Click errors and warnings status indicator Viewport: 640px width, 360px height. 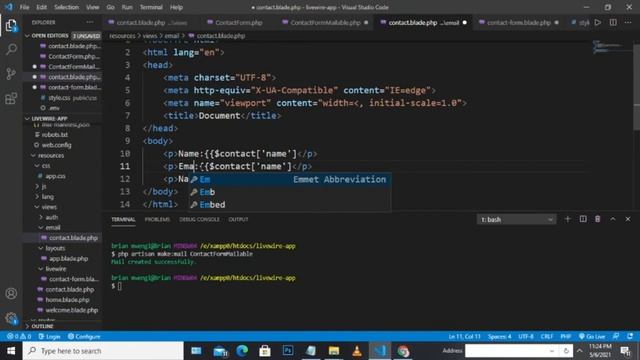tap(19, 336)
